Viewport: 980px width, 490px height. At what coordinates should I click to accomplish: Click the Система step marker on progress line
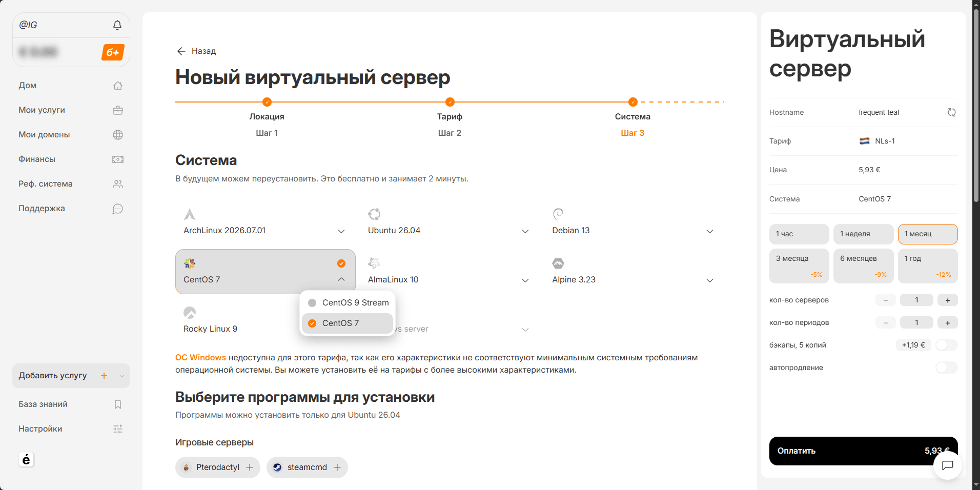(633, 102)
